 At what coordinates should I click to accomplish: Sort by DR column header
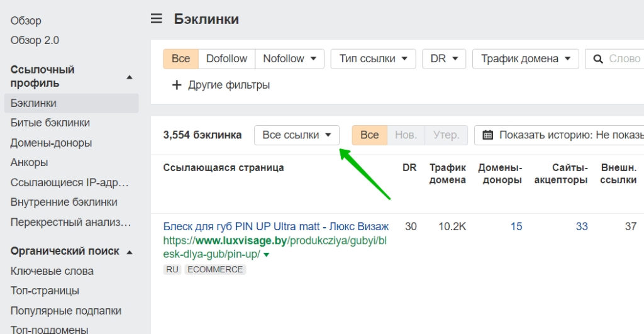[409, 167]
